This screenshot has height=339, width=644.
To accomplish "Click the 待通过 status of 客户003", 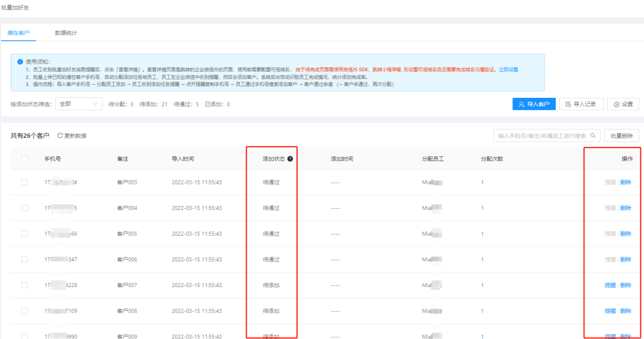I will [271, 183].
